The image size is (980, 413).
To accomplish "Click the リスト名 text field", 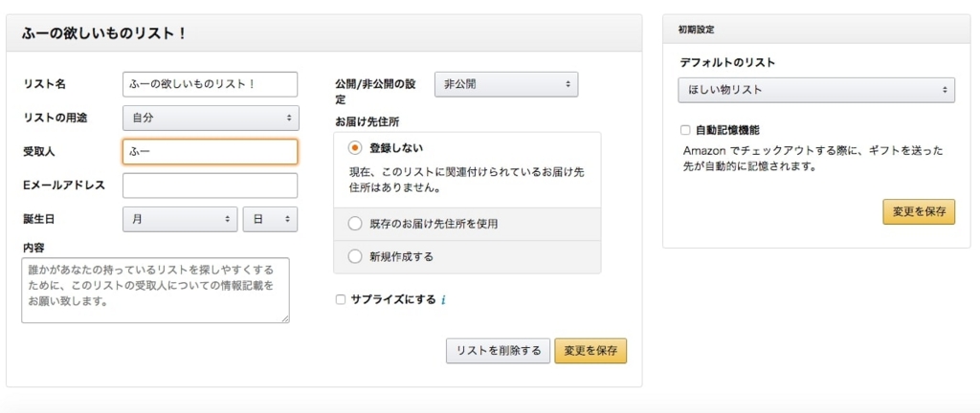I will click(x=211, y=84).
